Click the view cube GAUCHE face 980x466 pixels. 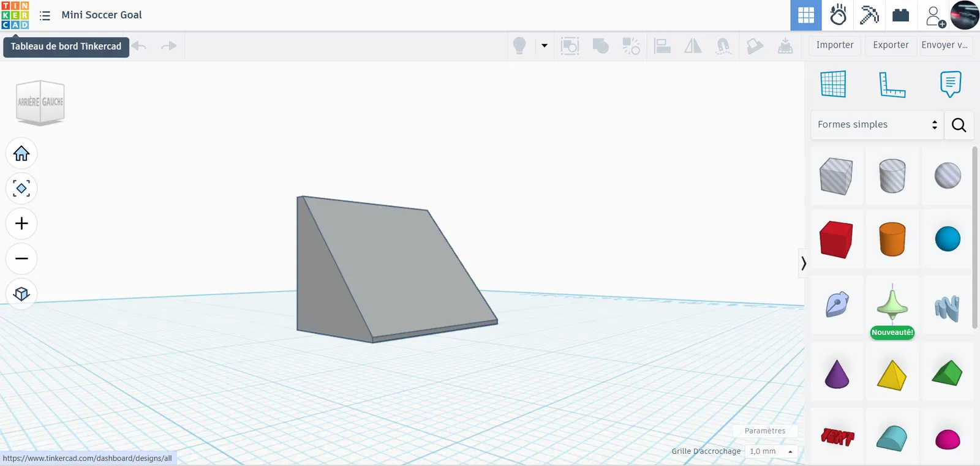coord(53,102)
